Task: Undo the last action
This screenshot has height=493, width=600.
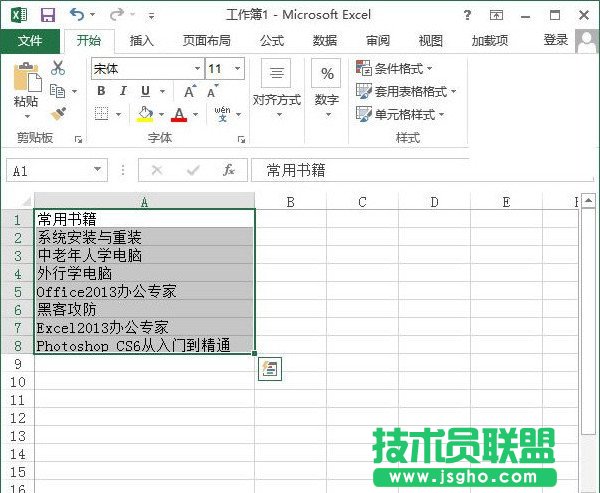Action: (x=77, y=14)
